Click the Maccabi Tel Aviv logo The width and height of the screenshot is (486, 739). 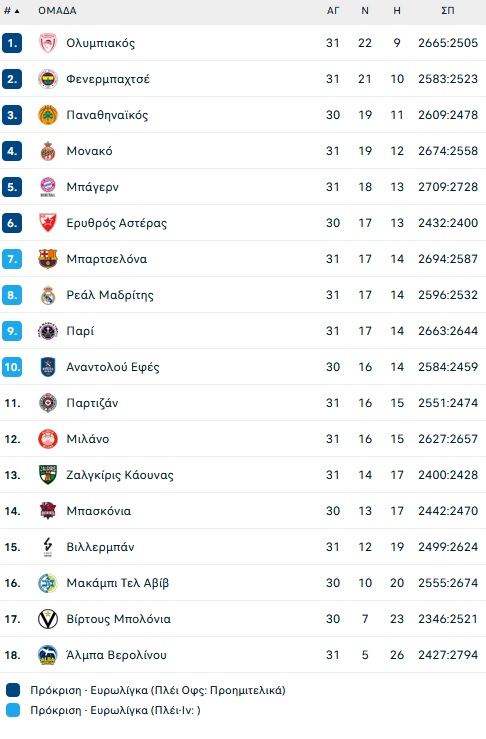tap(48, 583)
